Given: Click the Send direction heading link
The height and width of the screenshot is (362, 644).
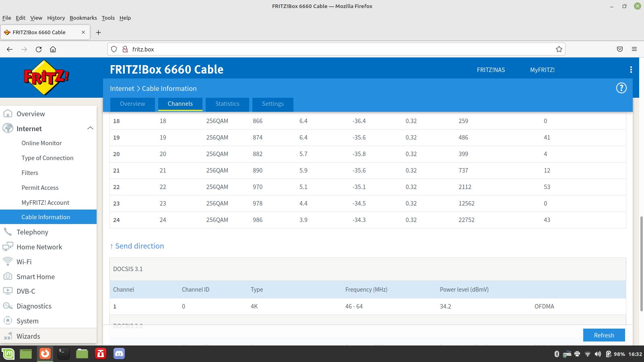Looking at the screenshot, I should pos(139,246).
